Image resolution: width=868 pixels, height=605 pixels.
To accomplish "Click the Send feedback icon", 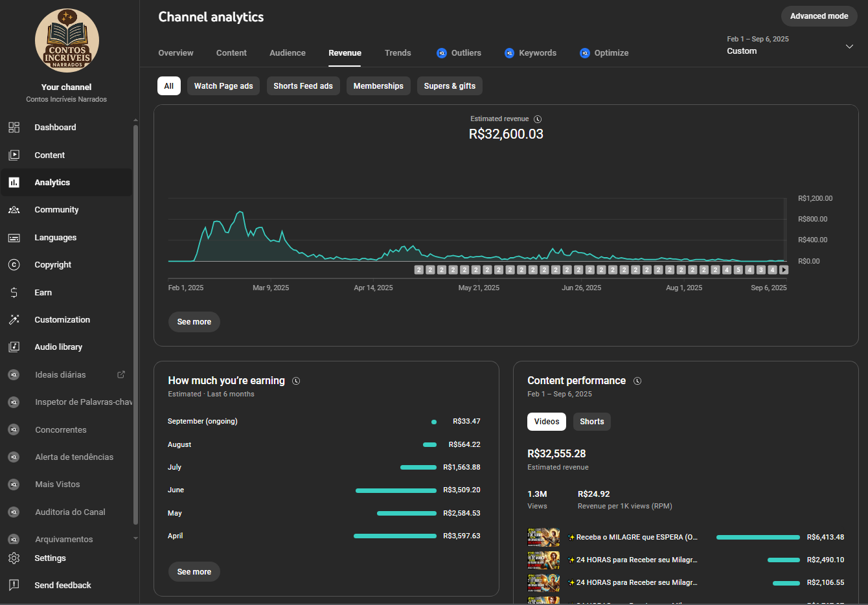I will coord(14,586).
